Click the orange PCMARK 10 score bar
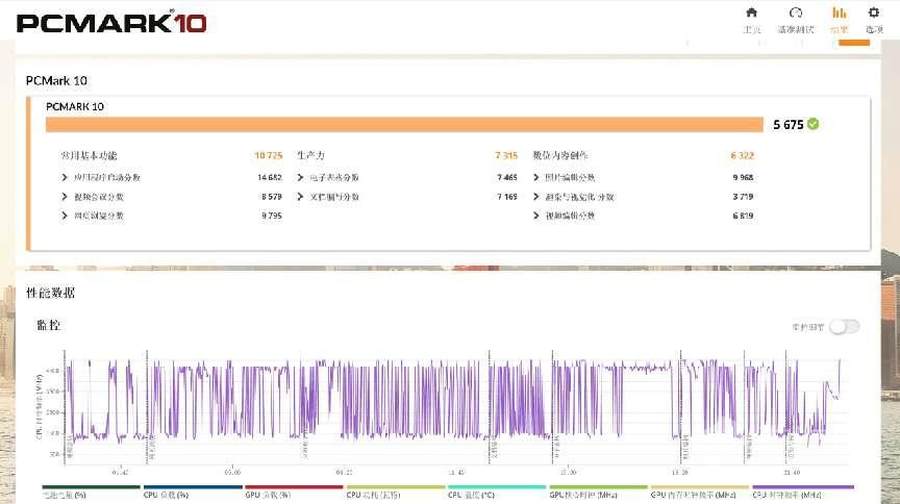Viewport: 900px width, 504px height. coord(405,125)
